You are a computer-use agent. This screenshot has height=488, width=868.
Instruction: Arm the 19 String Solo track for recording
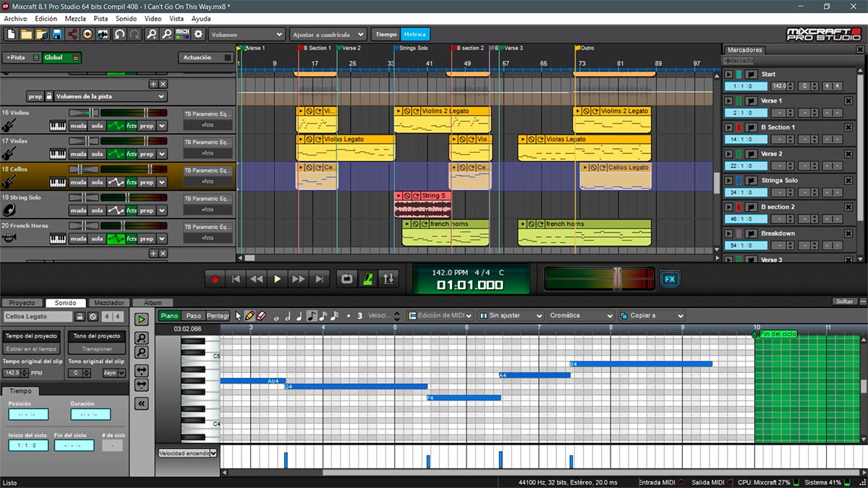click(x=146, y=210)
